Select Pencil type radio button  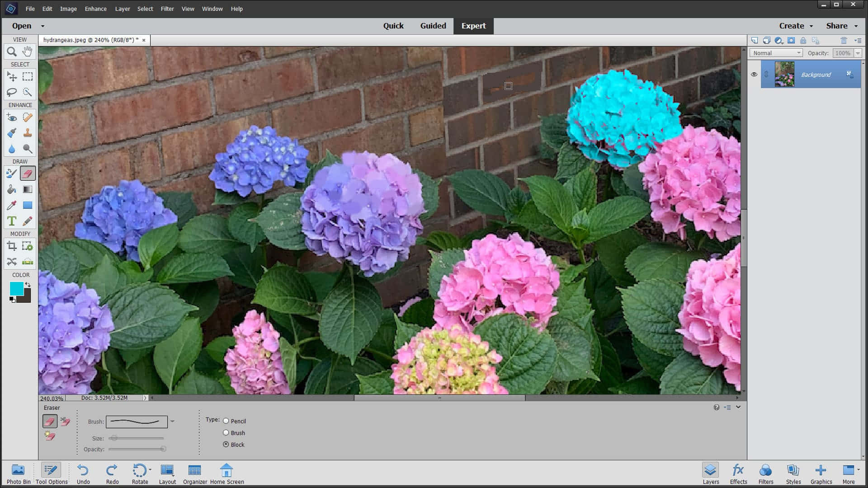tap(225, 421)
